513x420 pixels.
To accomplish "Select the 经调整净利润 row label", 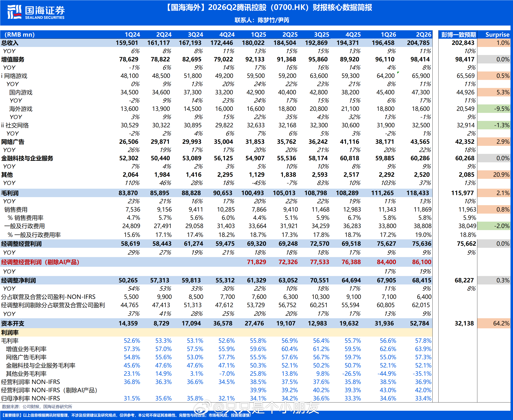I will 18,280.
